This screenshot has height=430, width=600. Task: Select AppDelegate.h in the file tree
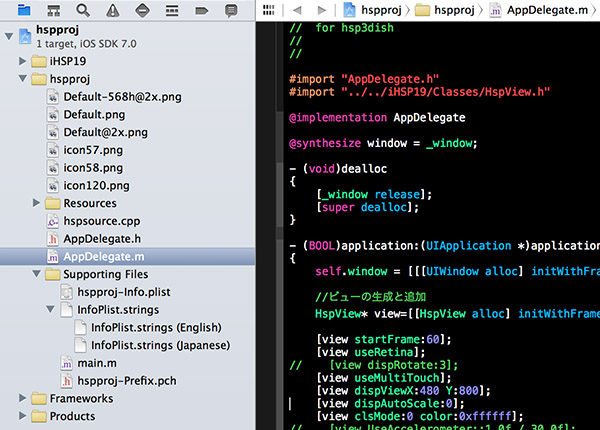click(101, 239)
